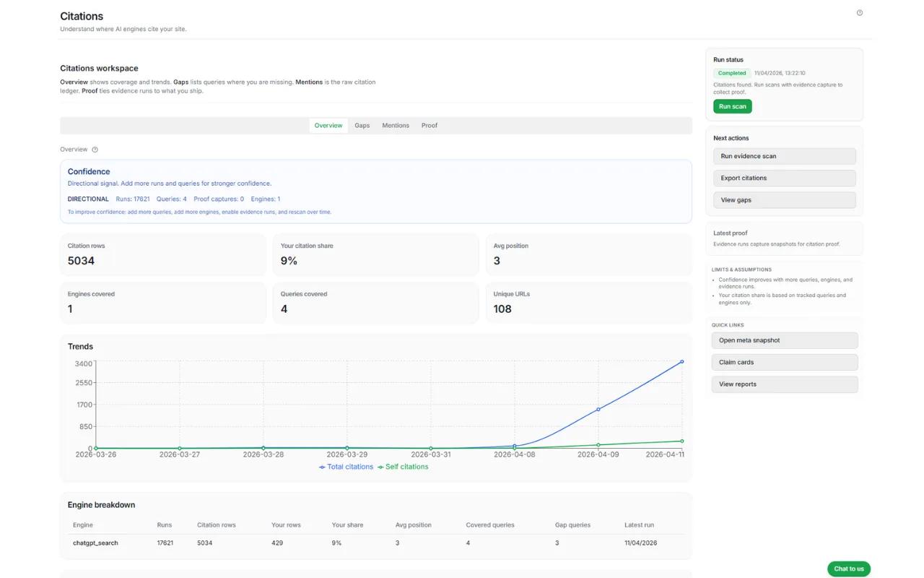This screenshot has width=924, height=578.
Task: Open the Gaps tab
Action: [362, 126]
